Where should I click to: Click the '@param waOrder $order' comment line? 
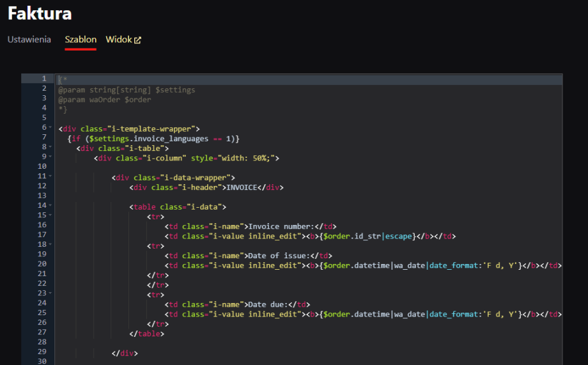pos(104,100)
